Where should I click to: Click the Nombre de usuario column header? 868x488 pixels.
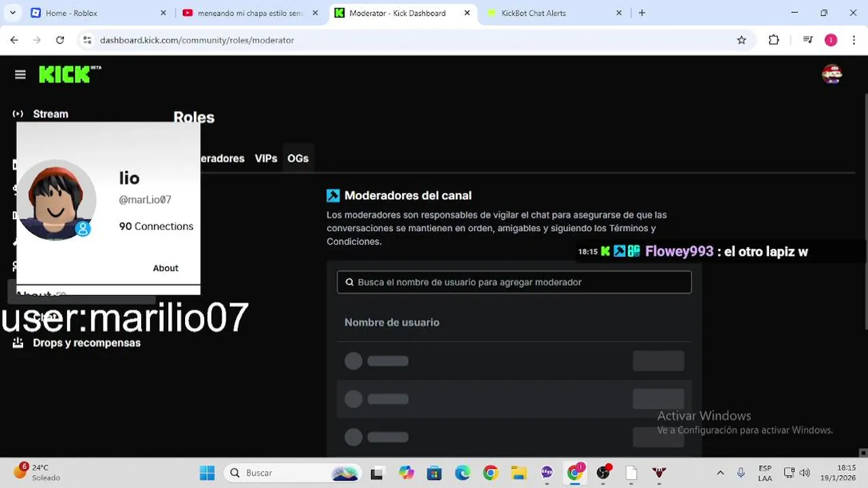(x=392, y=323)
